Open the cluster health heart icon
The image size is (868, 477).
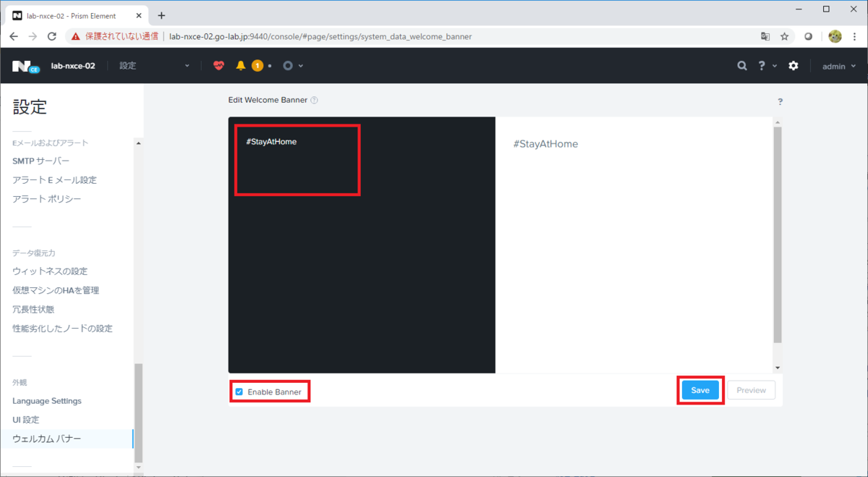click(219, 66)
